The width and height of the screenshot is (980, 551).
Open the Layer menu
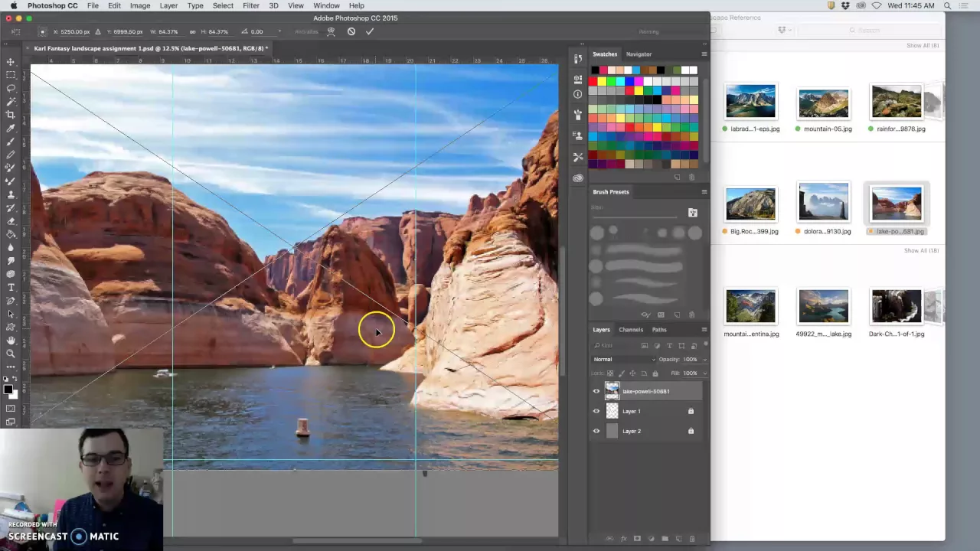[x=168, y=5]
